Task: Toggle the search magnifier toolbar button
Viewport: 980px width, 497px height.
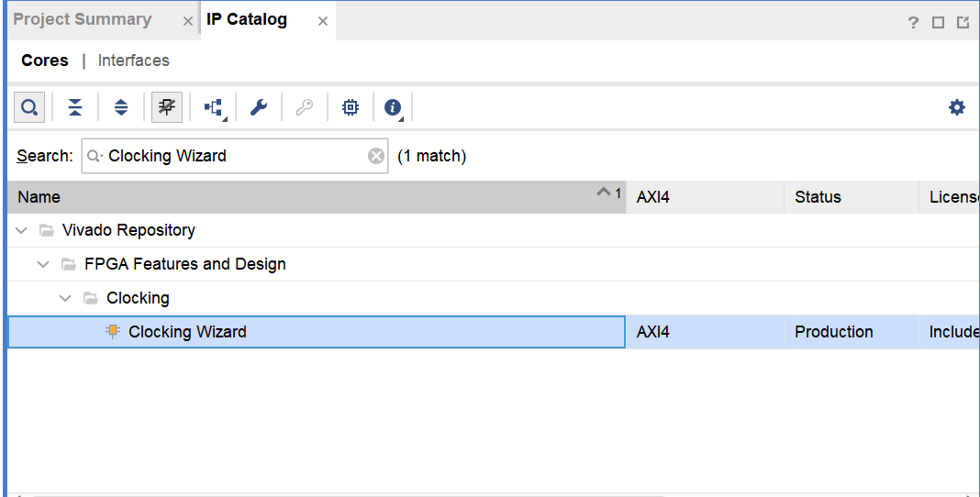Action: 29,108
